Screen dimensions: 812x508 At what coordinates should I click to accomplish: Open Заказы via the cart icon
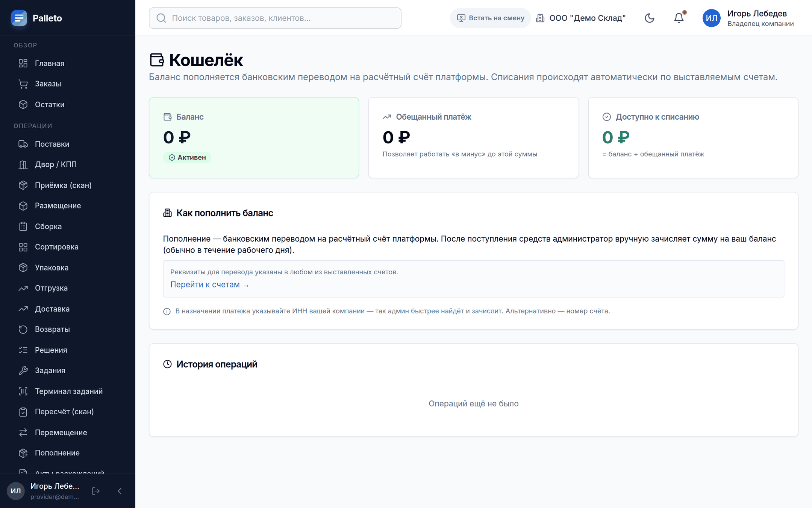[x=23, y=84]
